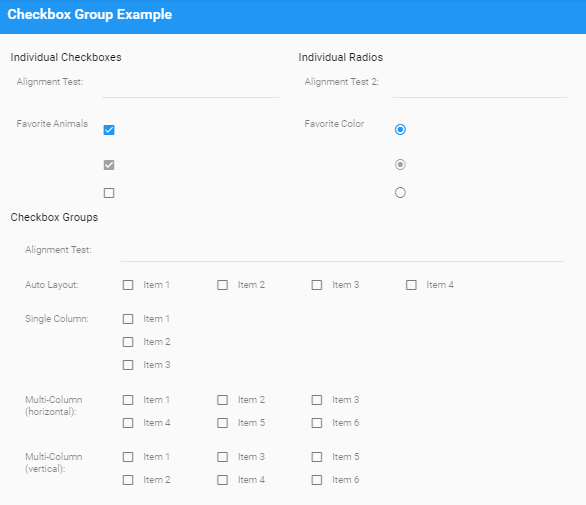
Task: Uncheck the blue checked Favorite Animals checkbox
Action: tap(109, 130)
